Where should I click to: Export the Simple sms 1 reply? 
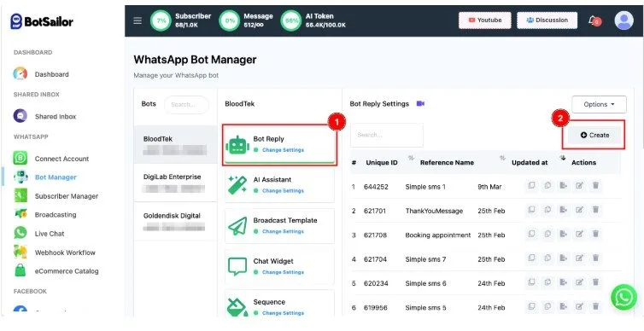(x=563, y=186)
